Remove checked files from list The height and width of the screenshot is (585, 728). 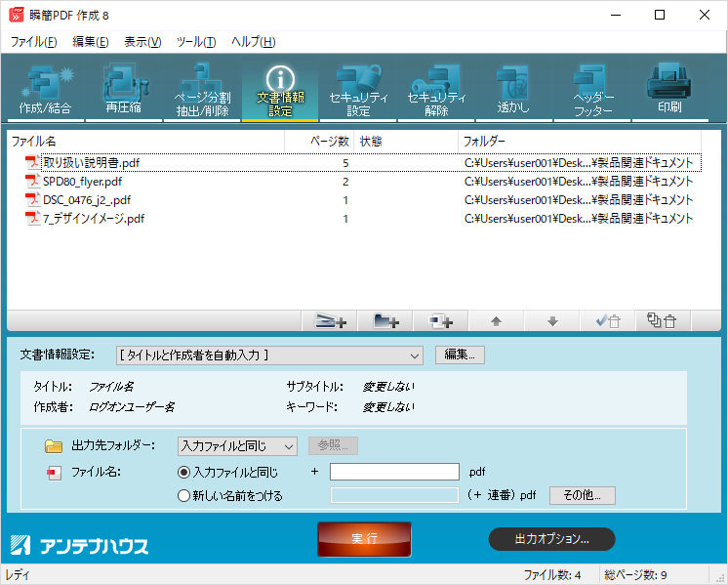coord(608,321)
